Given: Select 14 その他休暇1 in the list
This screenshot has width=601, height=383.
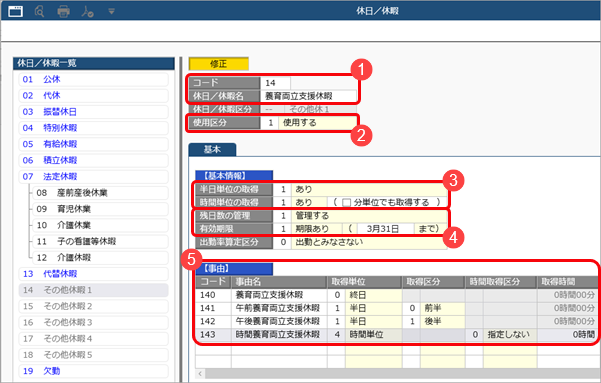Looking at the screenshot, I should (93, 290).
